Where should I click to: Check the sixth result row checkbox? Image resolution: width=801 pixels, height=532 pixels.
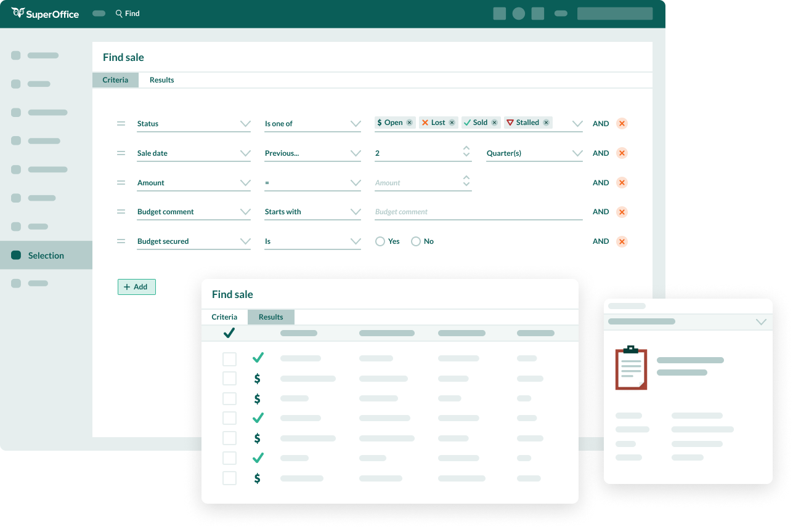(229, 458)
